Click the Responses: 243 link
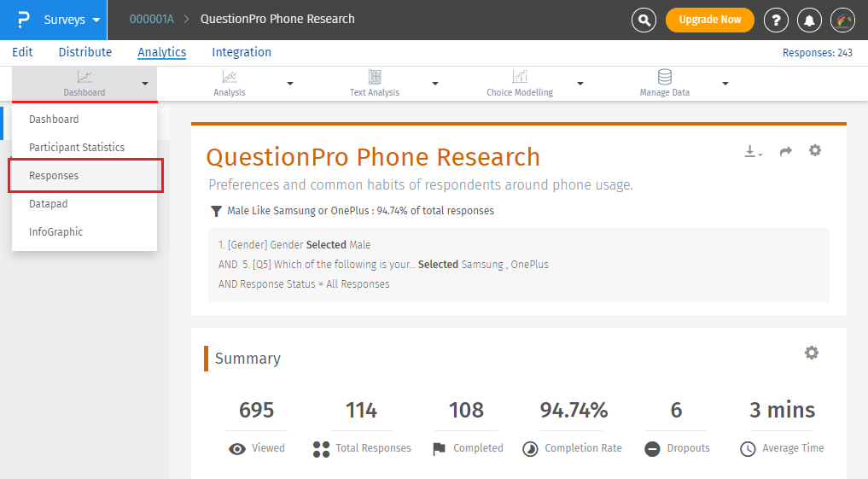This screenshot has width=868, height=479. tap(817, 53)
